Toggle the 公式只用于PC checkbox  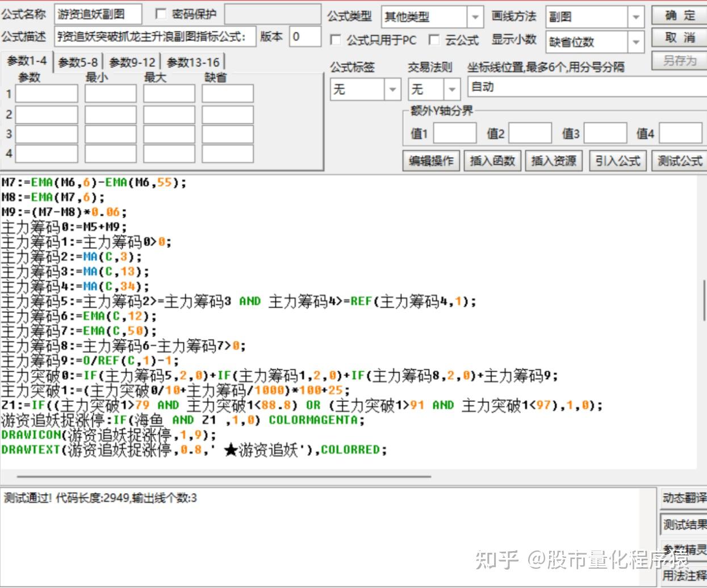pyautogui.click(x=336, y=40)
